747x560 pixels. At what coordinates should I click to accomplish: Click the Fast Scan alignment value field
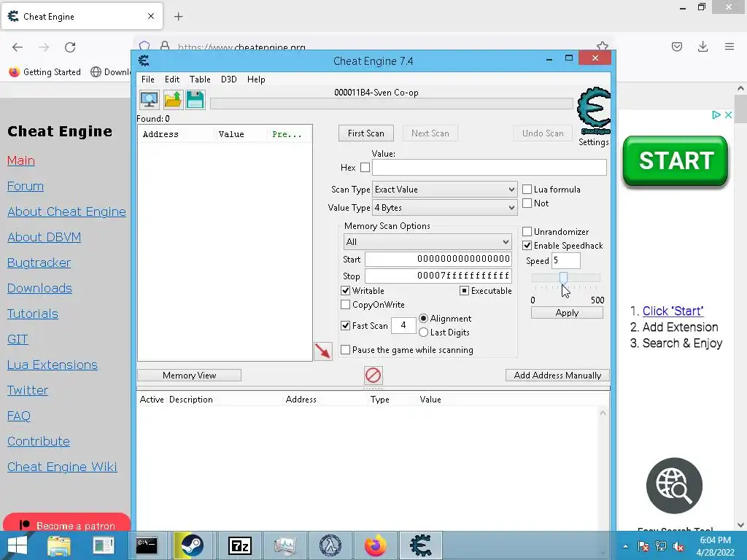pyautogui.click(x=403, y=325)
